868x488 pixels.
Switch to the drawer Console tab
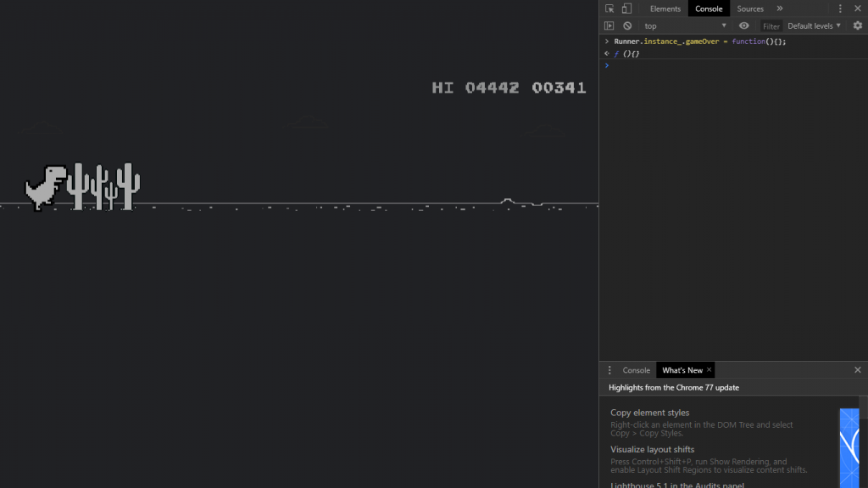636,370
